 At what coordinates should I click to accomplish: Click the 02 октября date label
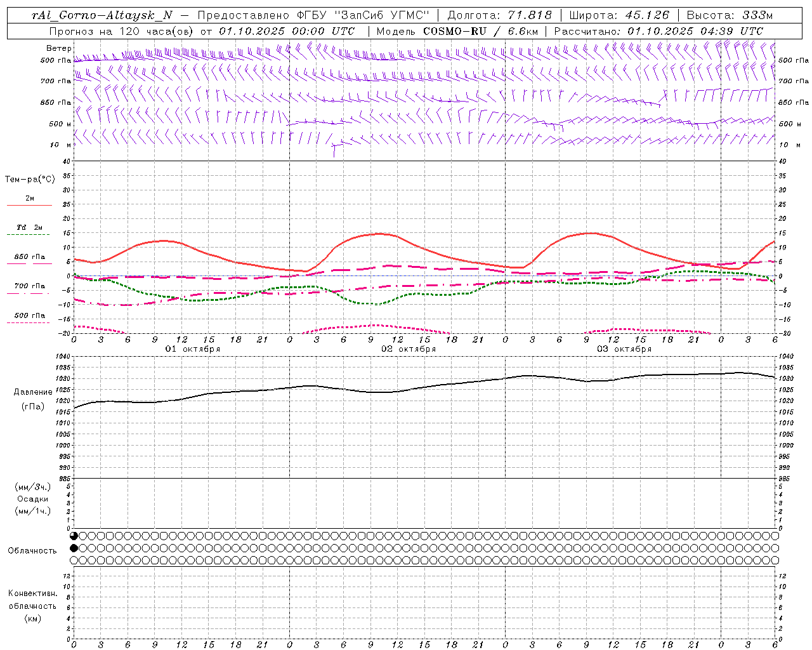coord(409,349)
